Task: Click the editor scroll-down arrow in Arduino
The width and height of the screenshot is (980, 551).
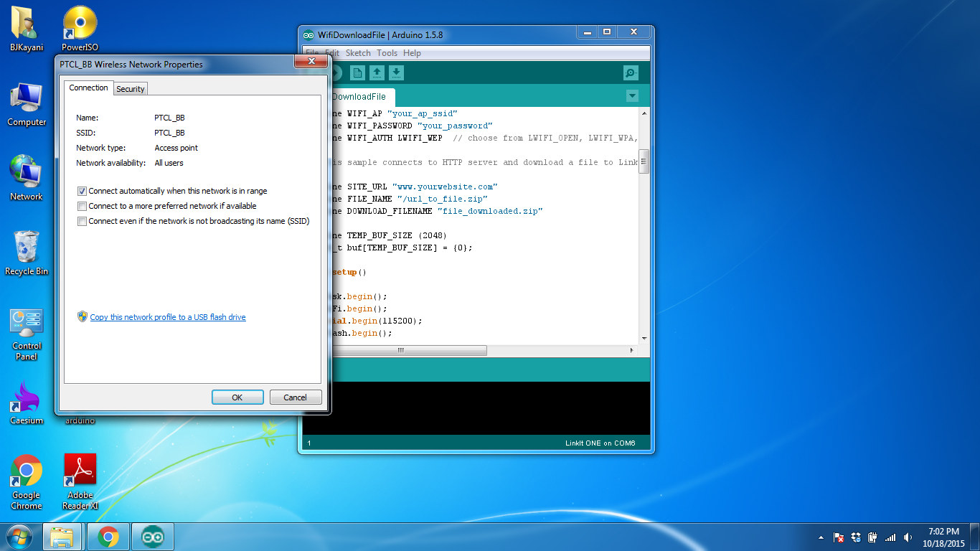Action: tap(644, 338)
